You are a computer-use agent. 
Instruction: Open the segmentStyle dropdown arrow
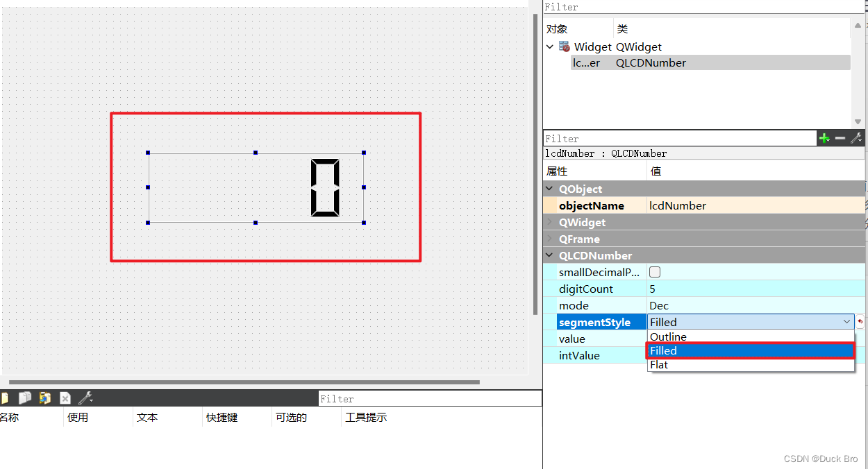click(x=846, y=321)
